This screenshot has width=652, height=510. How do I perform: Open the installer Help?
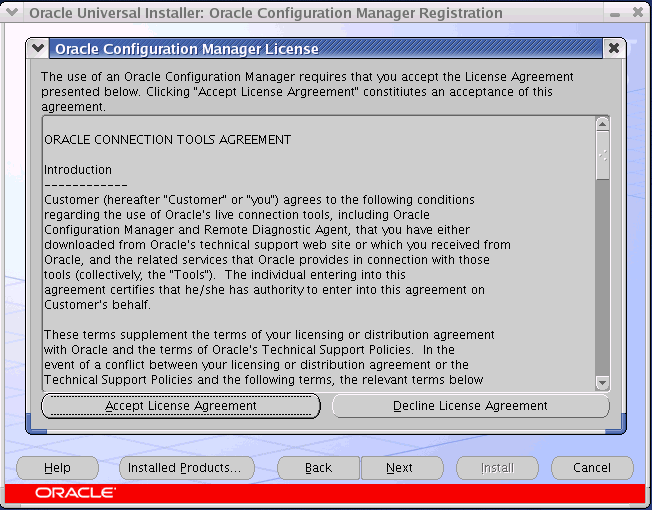tap(58, 468)
